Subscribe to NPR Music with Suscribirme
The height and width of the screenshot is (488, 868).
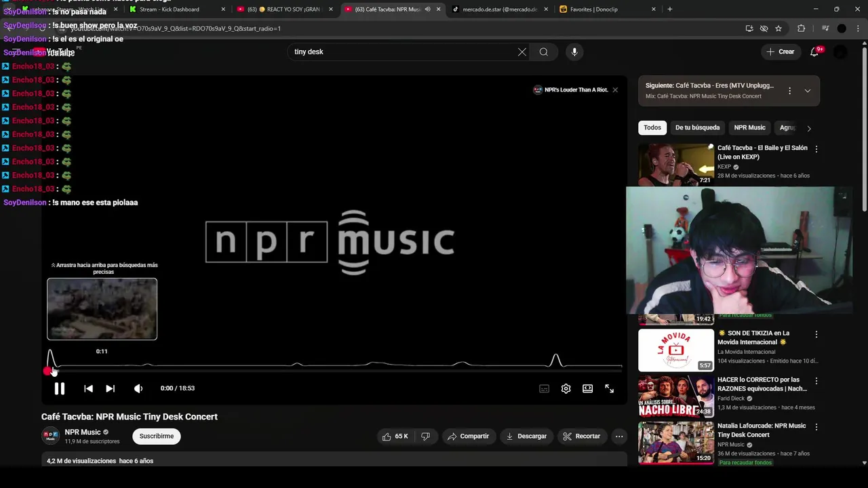point(157,436)
